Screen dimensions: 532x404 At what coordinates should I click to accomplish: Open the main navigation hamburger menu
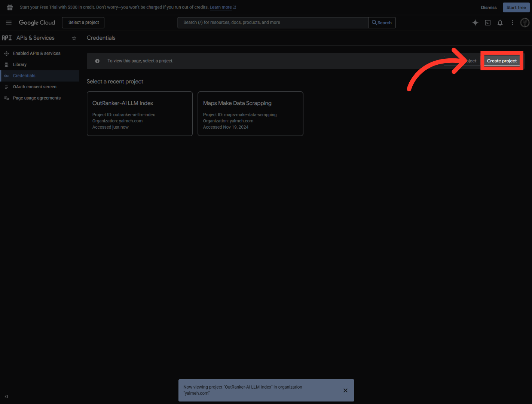9,23
